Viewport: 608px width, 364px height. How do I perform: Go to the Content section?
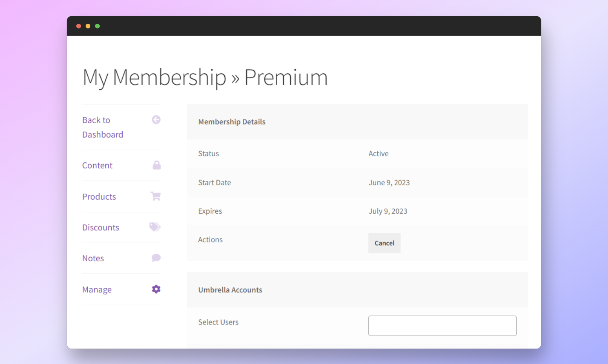97,165
